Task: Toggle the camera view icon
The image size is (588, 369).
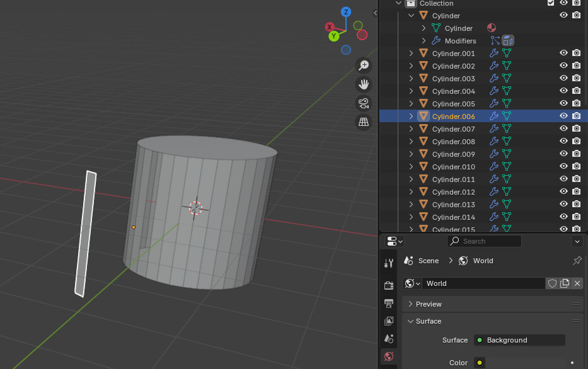Action: pyautogui.click(x=364, y=103)
